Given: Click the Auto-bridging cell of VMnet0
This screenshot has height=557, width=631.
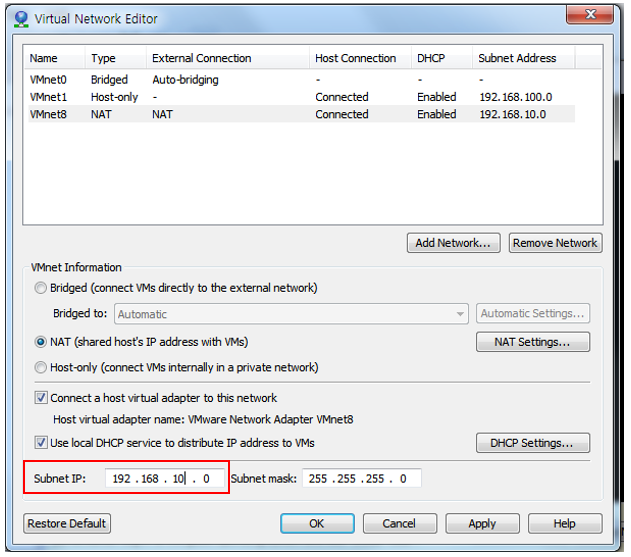Looking at the screenshot, I should coord(185,80).
